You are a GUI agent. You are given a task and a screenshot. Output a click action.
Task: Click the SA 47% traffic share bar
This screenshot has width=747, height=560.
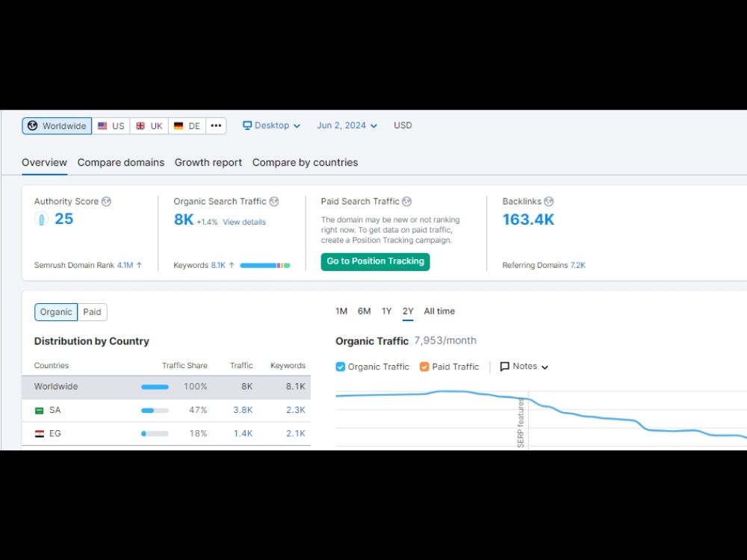coord(155,410)
